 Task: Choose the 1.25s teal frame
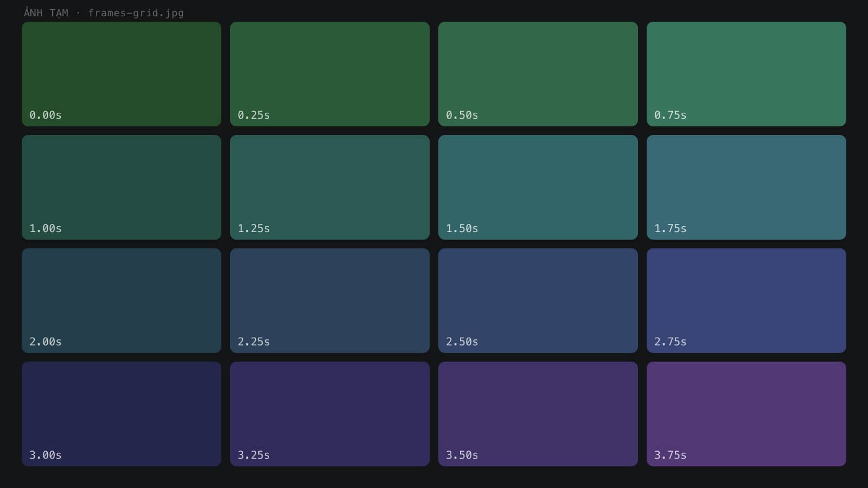coord(330,187)
